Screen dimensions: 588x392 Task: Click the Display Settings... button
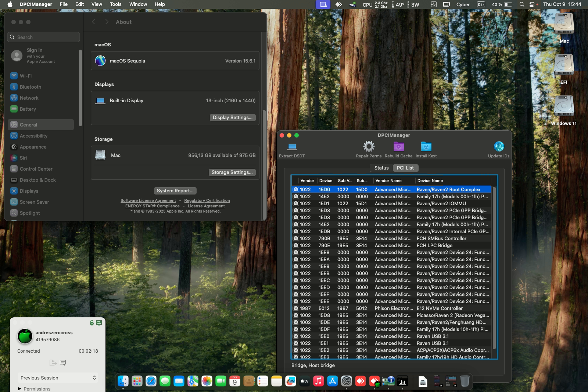click(x=233, y=118)
